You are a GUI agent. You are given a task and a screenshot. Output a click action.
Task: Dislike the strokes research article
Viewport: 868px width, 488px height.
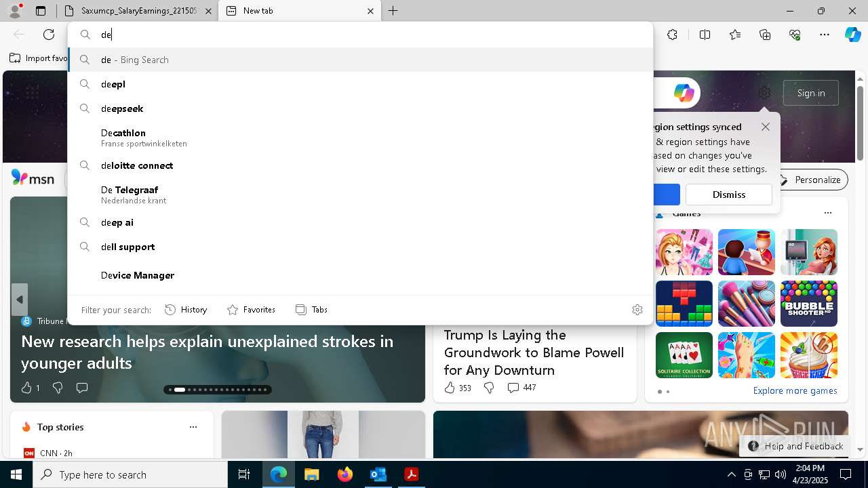tap(58, 388)
